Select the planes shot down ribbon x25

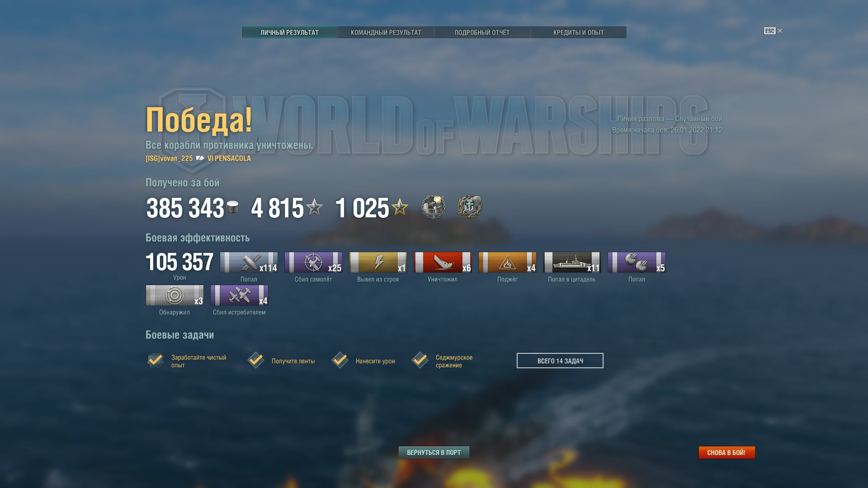(313, 262)
